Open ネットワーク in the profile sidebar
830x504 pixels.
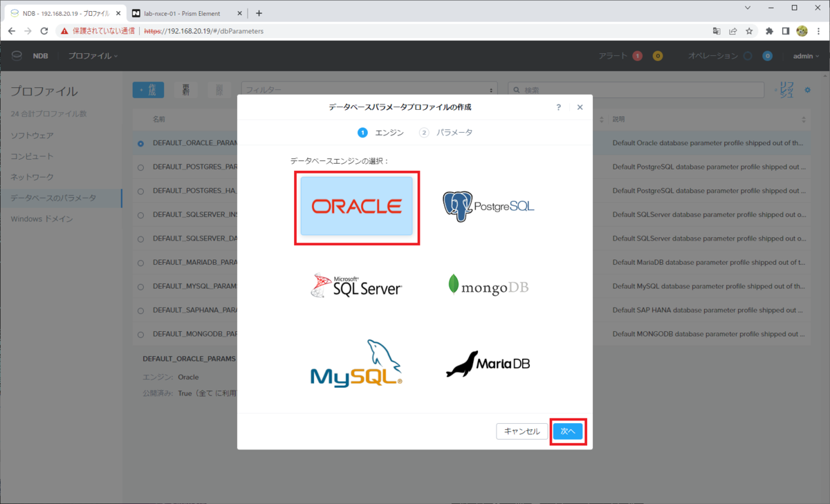32,177
